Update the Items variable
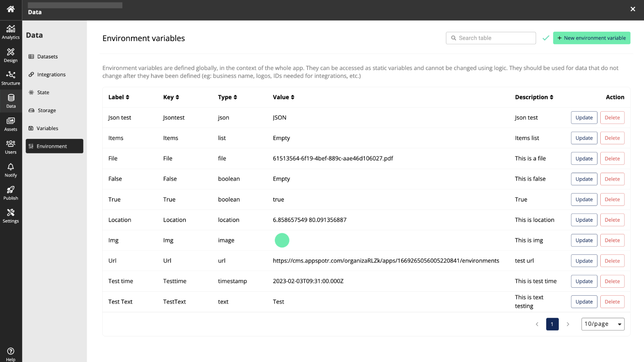Viewport: 644px width, 362px height. coord(584,138)
